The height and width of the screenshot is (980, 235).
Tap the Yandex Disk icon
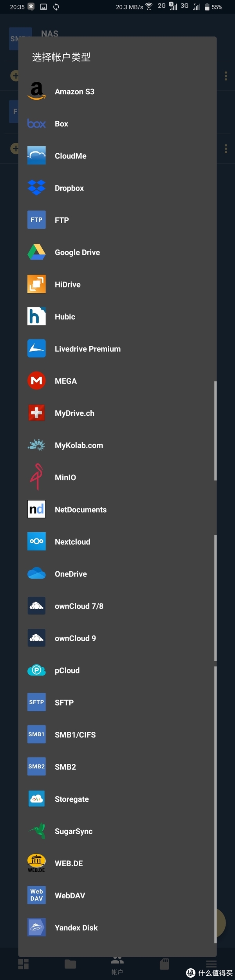36,927
